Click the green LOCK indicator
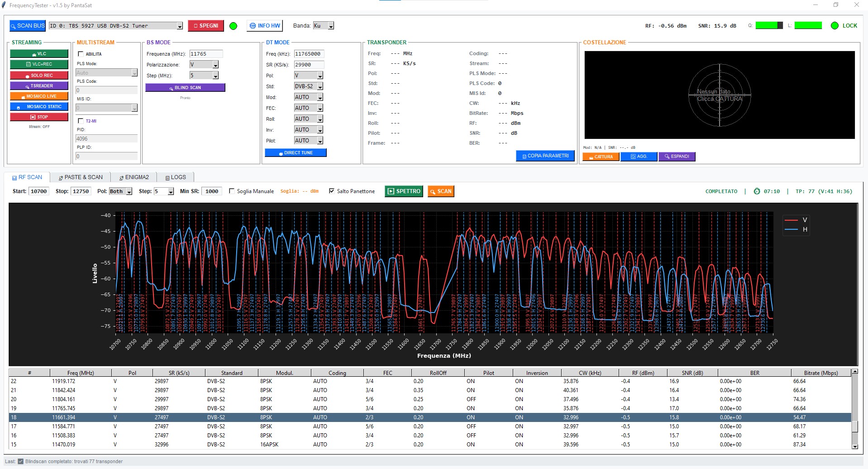Viewport: 868px width, 469px height. [x=835, y=26]
